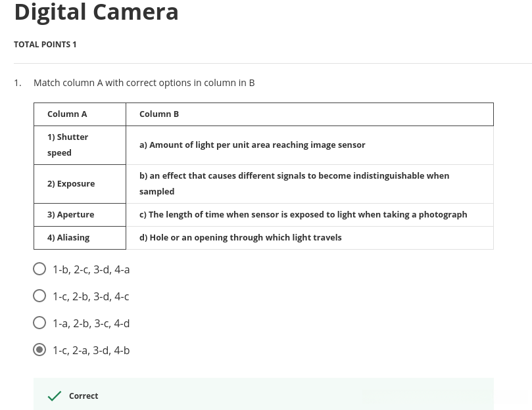Image resolution: width=532 pixels, height=410 pixels.
Task: Click the Shutter speed table cell
Action: [x=68, y=145]
